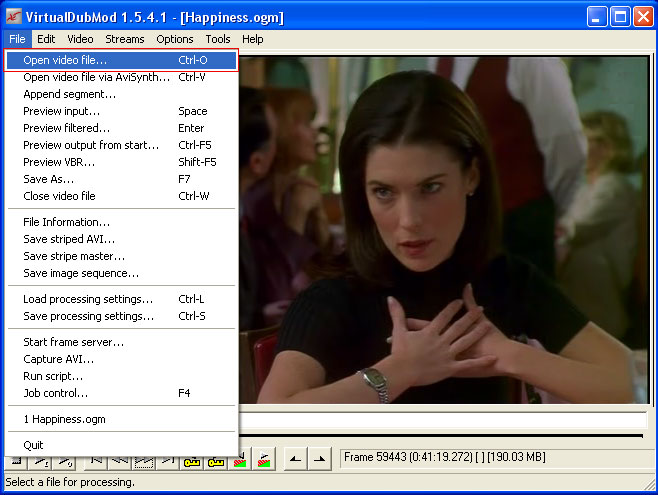Choose Preview VBR… menu item
This screenshot has height=495, width=658.
(121, 162)
